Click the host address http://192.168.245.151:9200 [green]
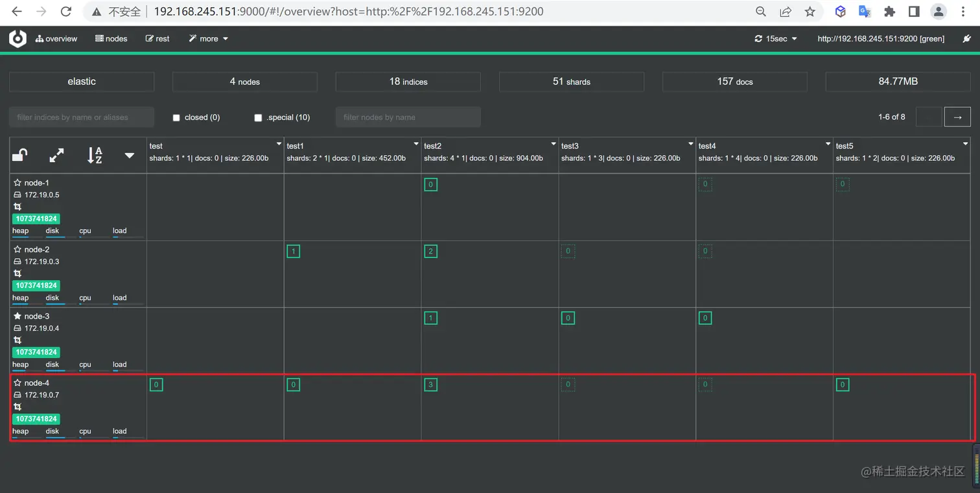Screen dimensions: 980x493 (x=881, y=39)
